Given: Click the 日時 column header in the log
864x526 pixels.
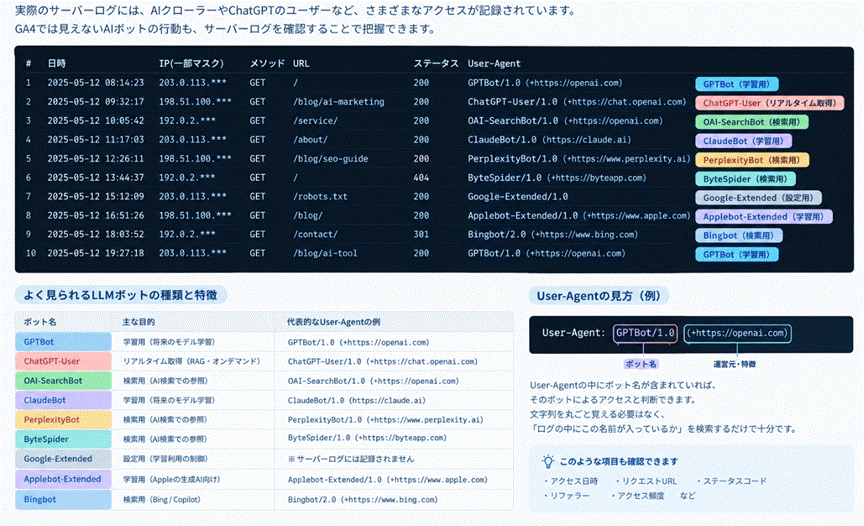Looking at the screenshot, I should tap(56, 63).
